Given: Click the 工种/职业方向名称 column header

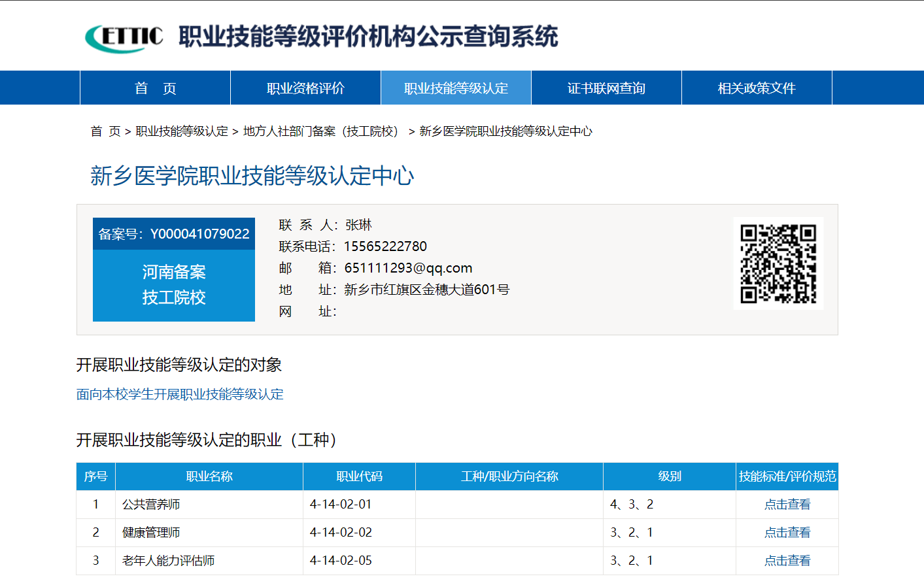Looking at the screenshot, I should 509,476.
